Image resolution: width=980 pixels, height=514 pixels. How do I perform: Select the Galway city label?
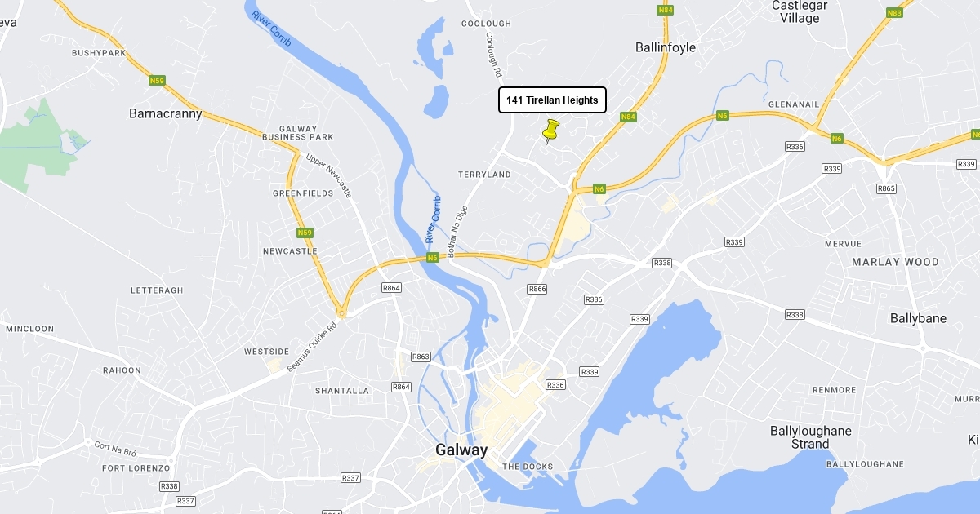pos(461,450)
